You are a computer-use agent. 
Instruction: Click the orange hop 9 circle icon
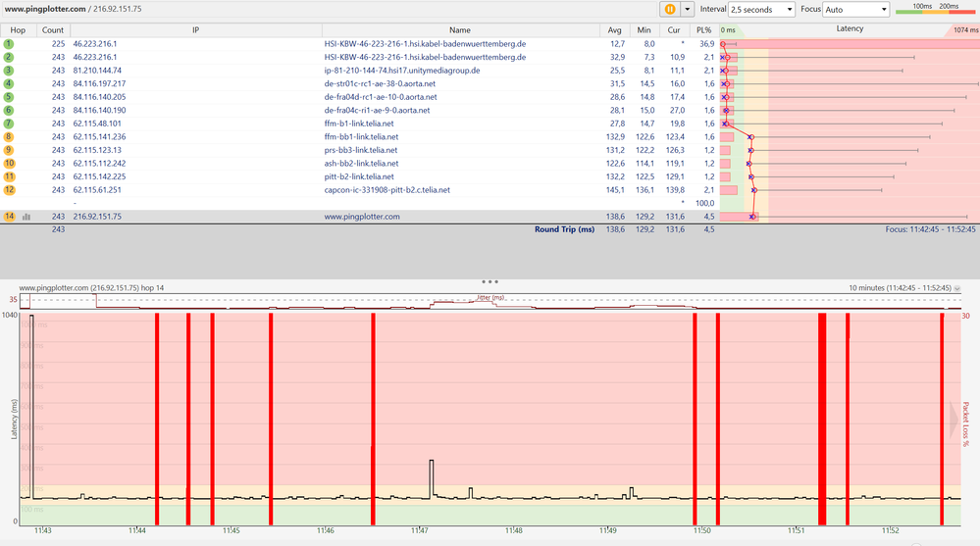(9, 150)
